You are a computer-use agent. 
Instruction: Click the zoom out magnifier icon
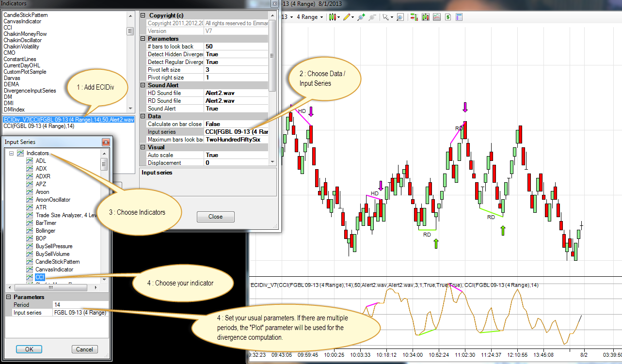(x=372, y=17)
